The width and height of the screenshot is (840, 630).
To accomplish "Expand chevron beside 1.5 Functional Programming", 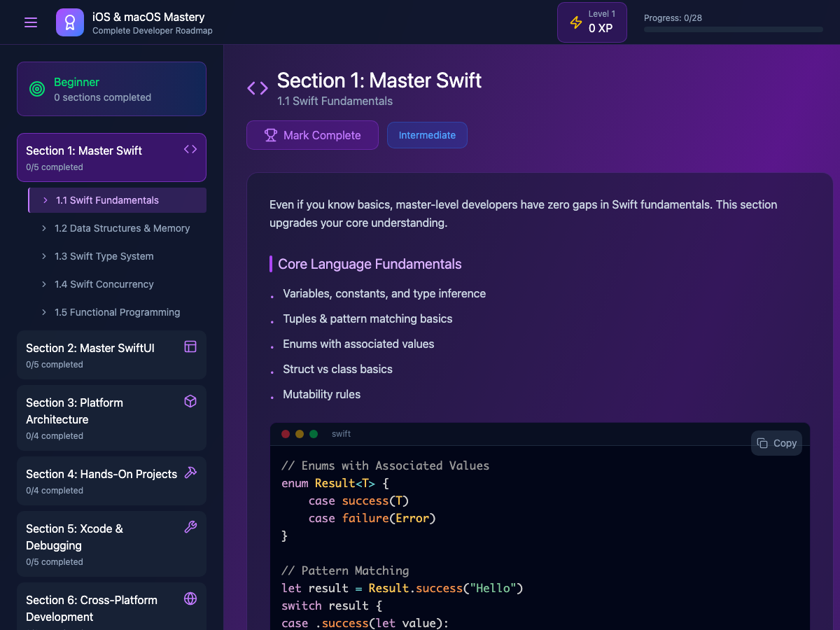I will click(44, 312).
